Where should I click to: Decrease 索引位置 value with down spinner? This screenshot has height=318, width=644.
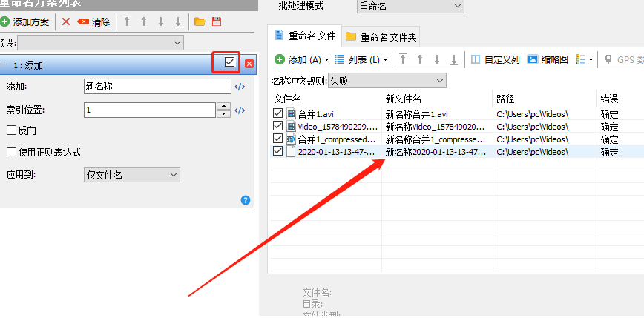coord(223,113)
